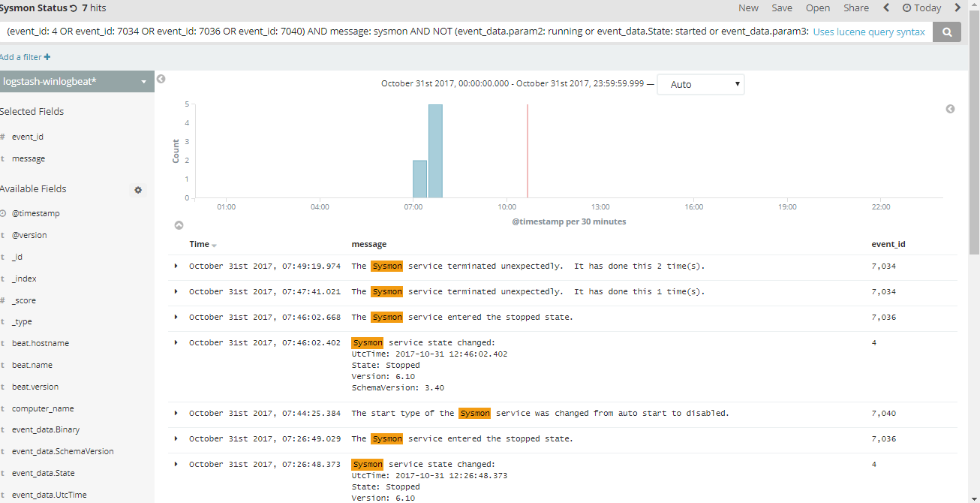Image resolution: width=980 pixels, height=503 pixels.
Task: Click the computer_name available field
Action: (x=43, y=408)
